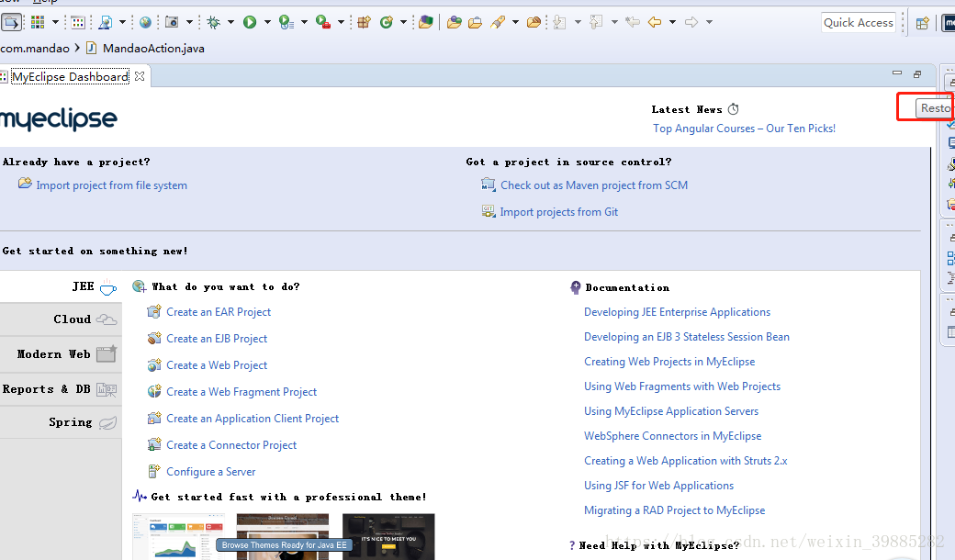Image resolution: width=955 pixels, height=560 pixels.
Task: Open the Back history dropdown arrow
Action: [x=672, y=23]
